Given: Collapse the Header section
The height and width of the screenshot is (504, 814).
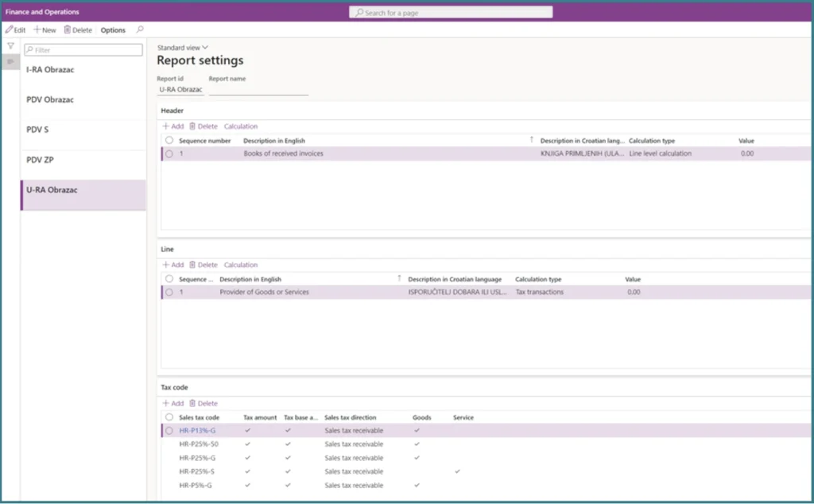Looking at the screenshot, I should coord(172,110).
